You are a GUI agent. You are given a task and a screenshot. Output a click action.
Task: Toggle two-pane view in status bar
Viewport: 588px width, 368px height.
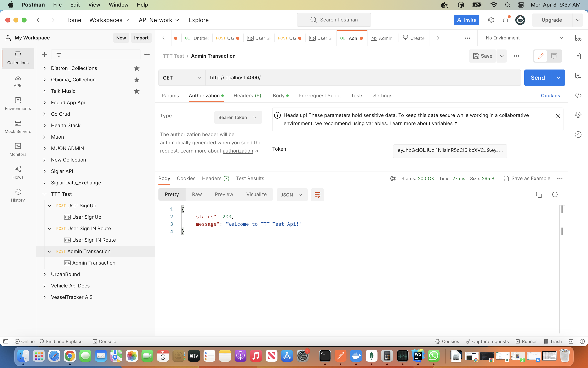(x=571, y=341)
